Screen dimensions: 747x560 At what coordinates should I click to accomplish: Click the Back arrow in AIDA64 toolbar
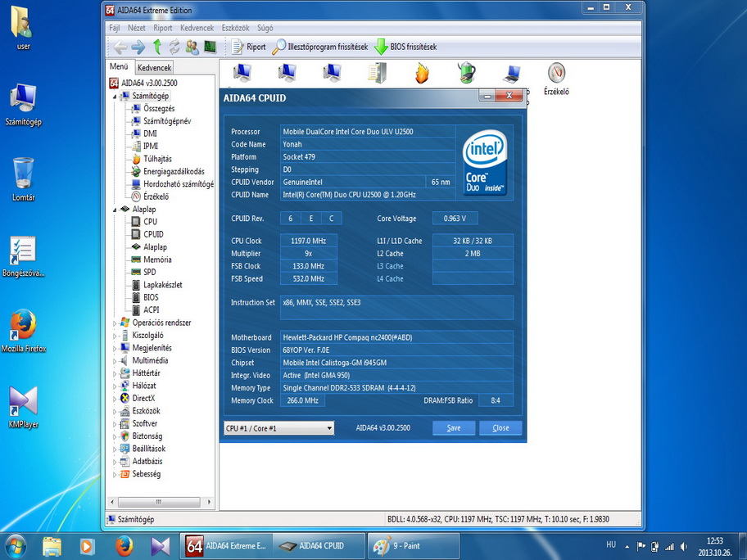120,47
